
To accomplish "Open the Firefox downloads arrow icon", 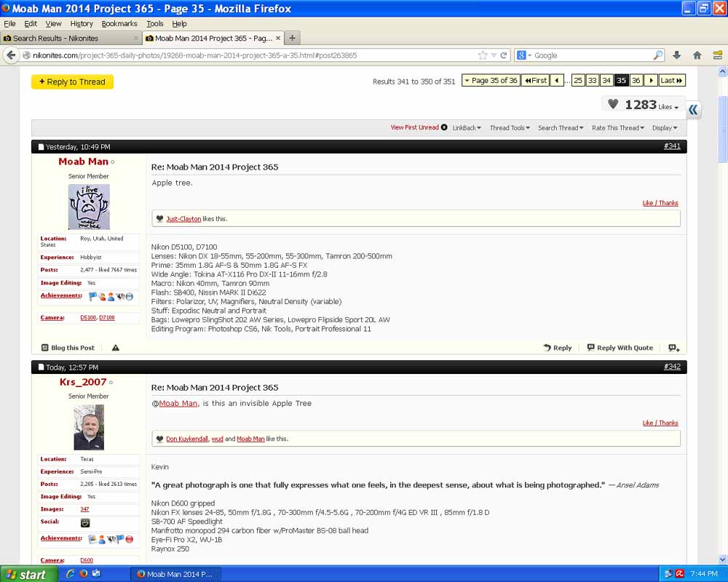I will [x=676, y=55].
